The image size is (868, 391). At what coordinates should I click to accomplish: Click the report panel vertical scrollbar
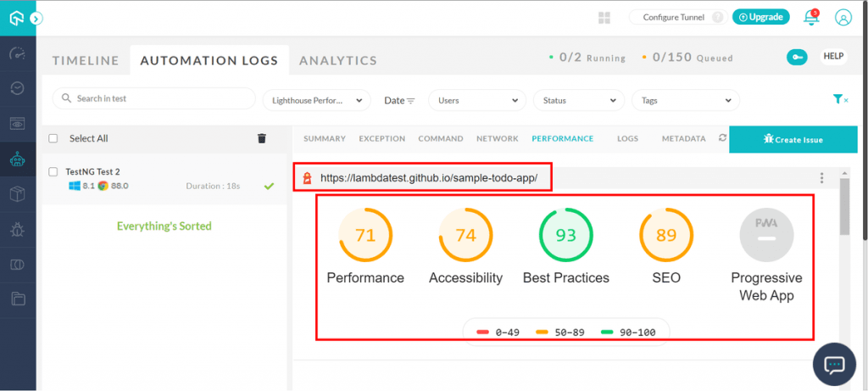coord(844,206)
